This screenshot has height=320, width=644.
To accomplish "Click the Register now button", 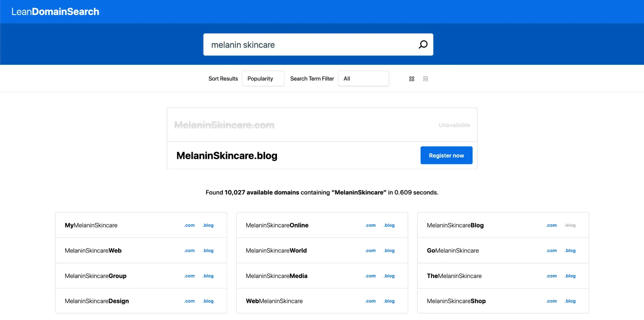I will (446, 155).
